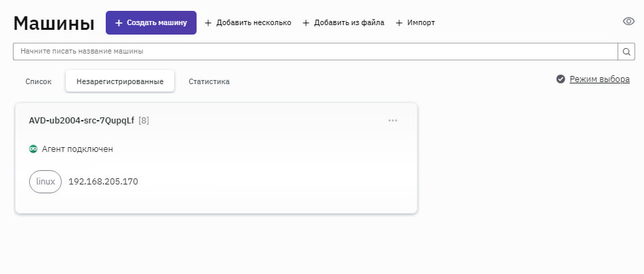Viewport: 644px width, 274px height.
Task: Focus the machine name search field
Action: pyautogui.click(x=315, y=52)
